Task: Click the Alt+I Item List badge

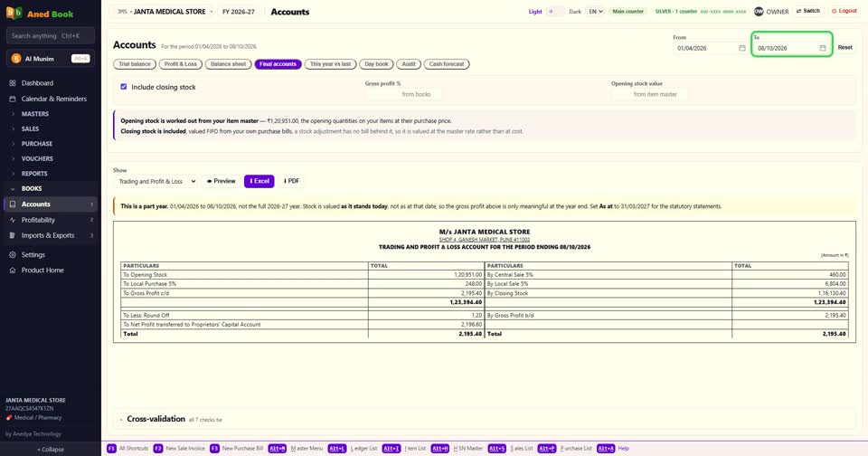Action: [x=392, y=448]
